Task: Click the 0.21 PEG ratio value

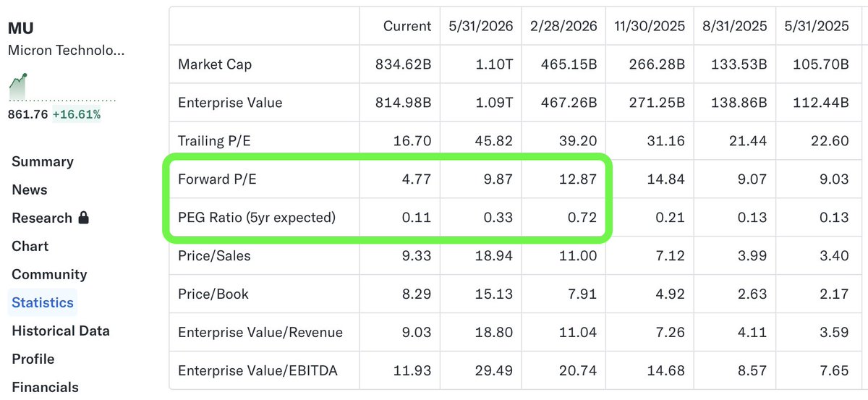Action: pos(671,217)
